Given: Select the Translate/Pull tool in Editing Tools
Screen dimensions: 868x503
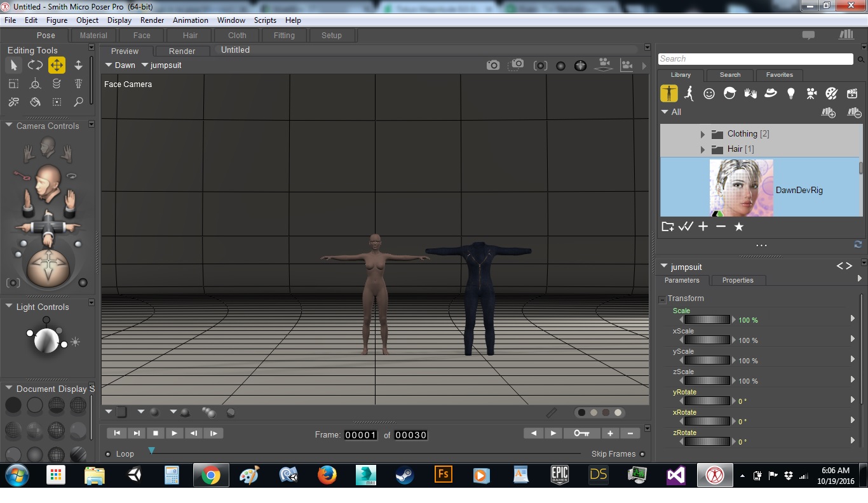Looking at the screenshot, I should coord(57,65).
